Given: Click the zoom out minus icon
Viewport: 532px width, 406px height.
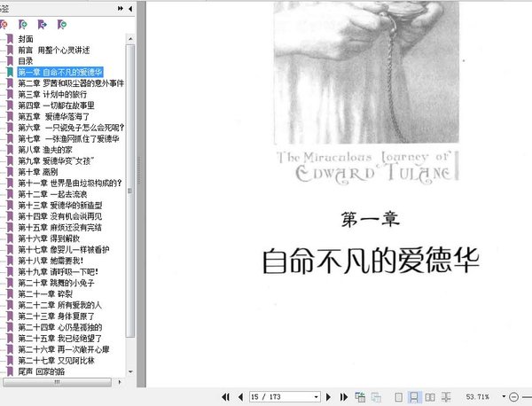Looking at the screenshot, I should 513,397.
